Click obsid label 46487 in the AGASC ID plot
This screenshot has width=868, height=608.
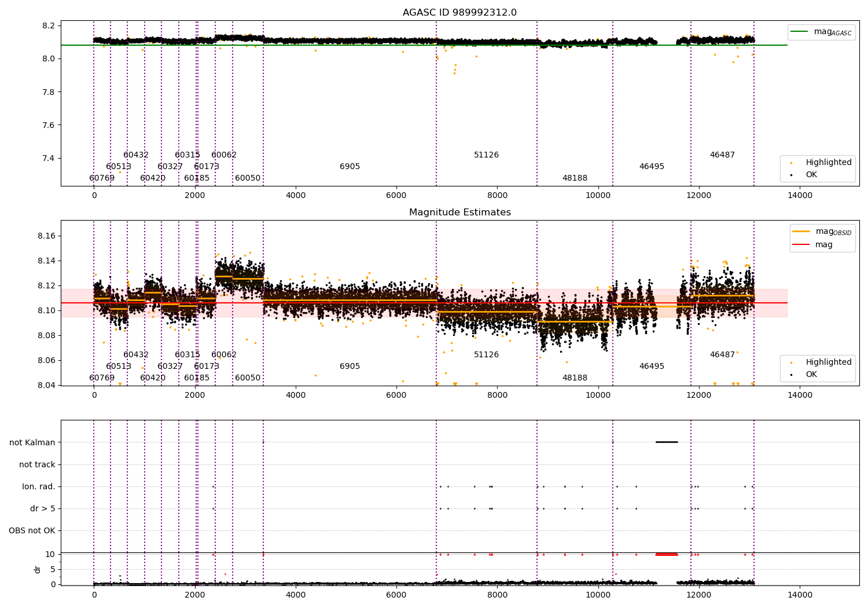[x=722, y=155]
